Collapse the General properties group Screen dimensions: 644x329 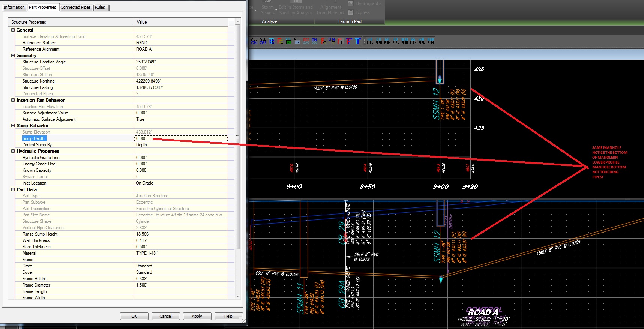click(13, 30)
